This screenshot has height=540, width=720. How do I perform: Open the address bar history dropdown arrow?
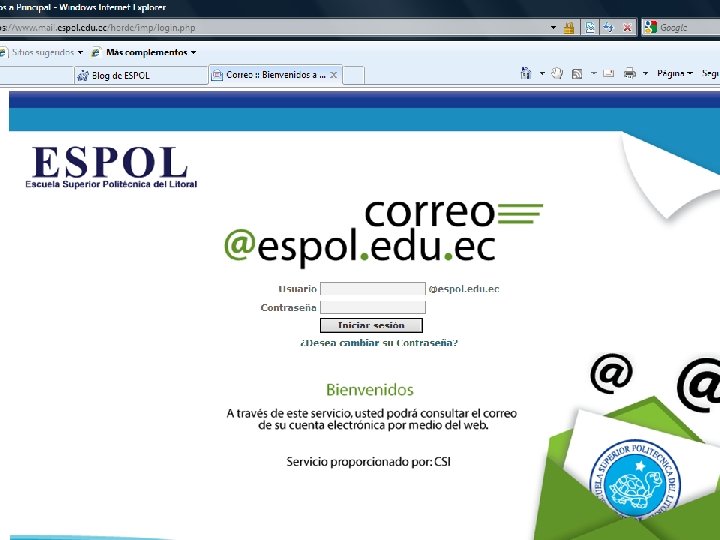[x=553, y=28]
